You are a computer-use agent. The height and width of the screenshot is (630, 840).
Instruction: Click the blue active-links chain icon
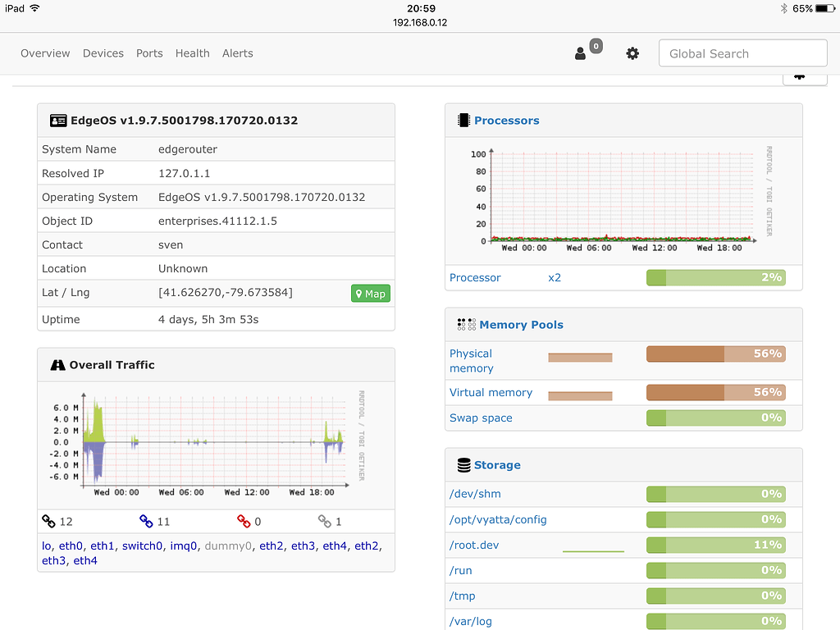click(147, 520)
